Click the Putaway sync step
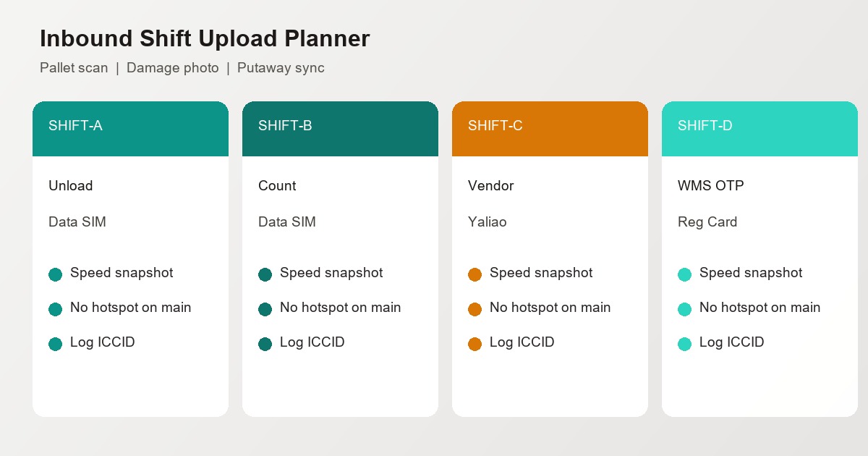868x456 pixels. pyautogui.click(x=281, y=68)
